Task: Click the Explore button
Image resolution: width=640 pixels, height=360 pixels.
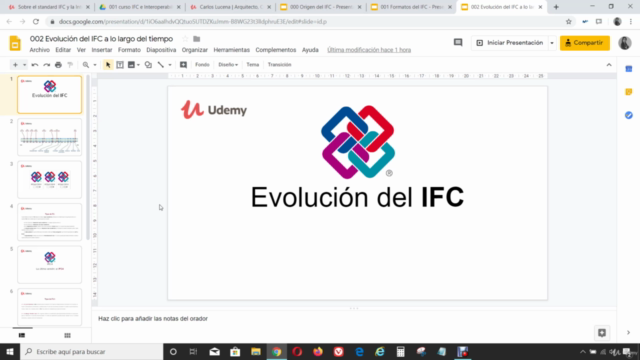Action: (x=602, y=333)
